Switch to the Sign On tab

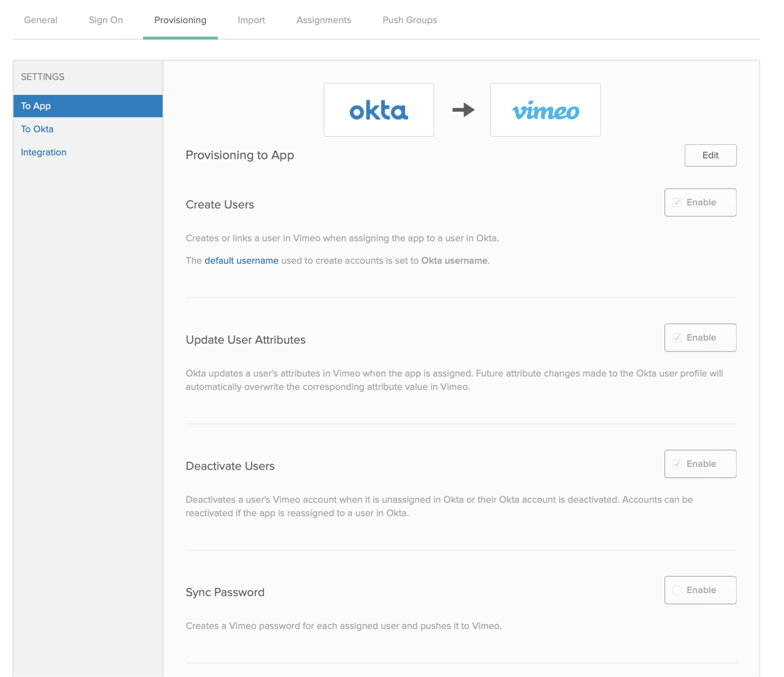click(x=106, y=19)
